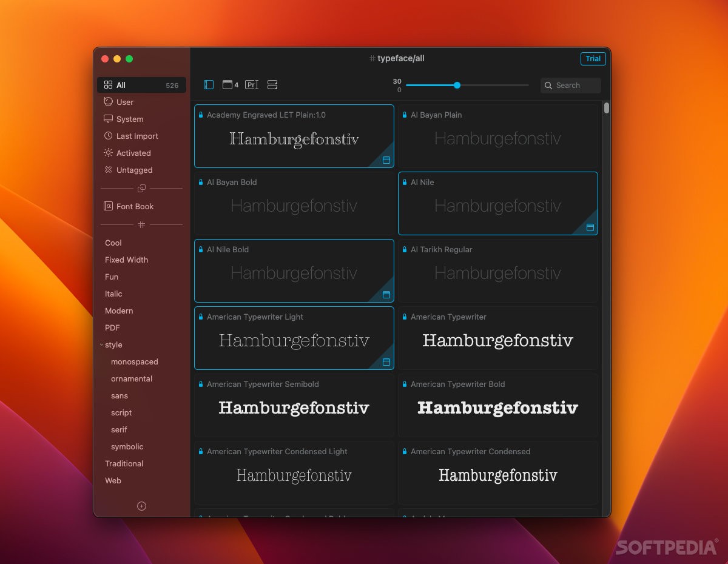Click the font size value 30
This screenshot has width=728, height=564.
397,81
